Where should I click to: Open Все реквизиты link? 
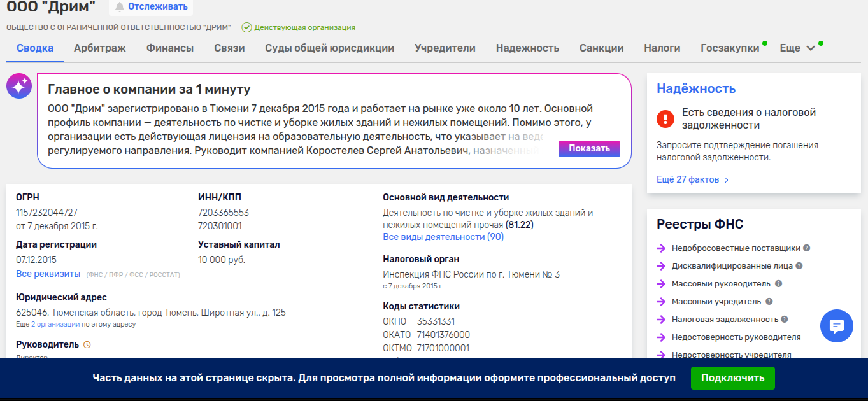[48, 274]
